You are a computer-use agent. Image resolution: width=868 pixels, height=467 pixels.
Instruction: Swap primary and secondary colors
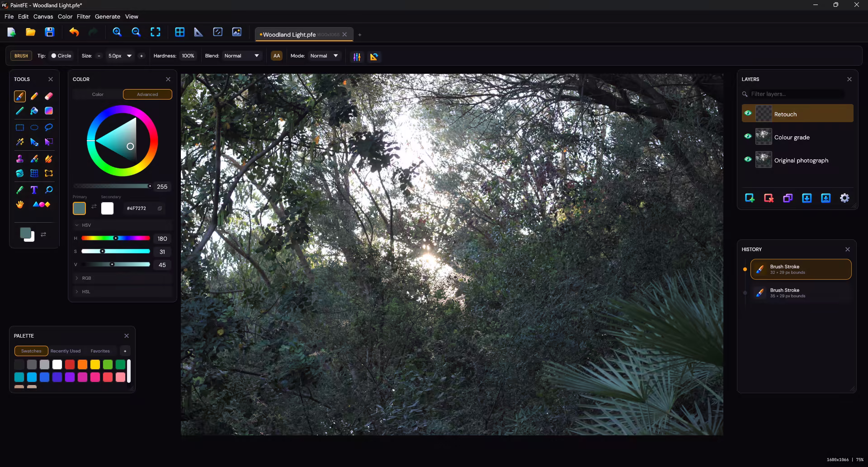tap(94, 207)
